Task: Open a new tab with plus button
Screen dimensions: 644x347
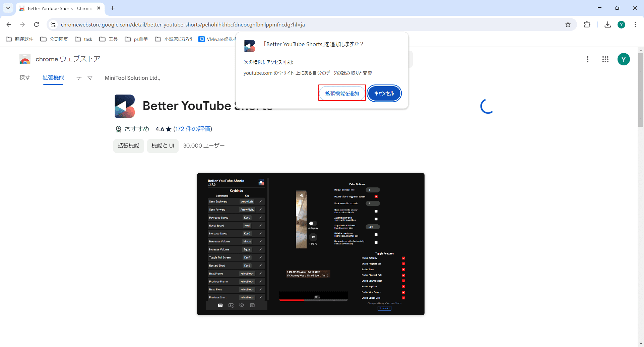Action: coord(113,8)
